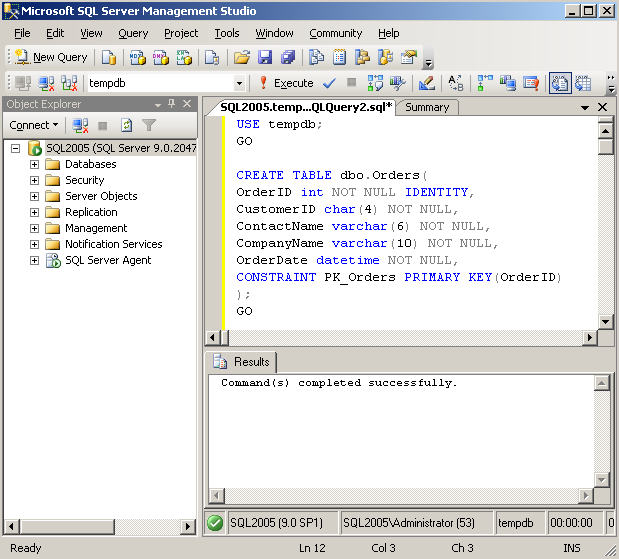619x559 pixels.
Task: Open the Tools menu
Action: click(227, 34)
